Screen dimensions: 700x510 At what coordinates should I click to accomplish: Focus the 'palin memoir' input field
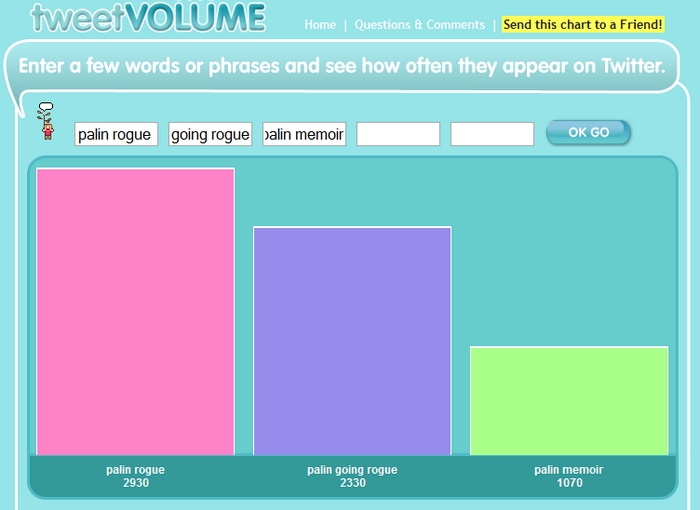pos(304,134)
